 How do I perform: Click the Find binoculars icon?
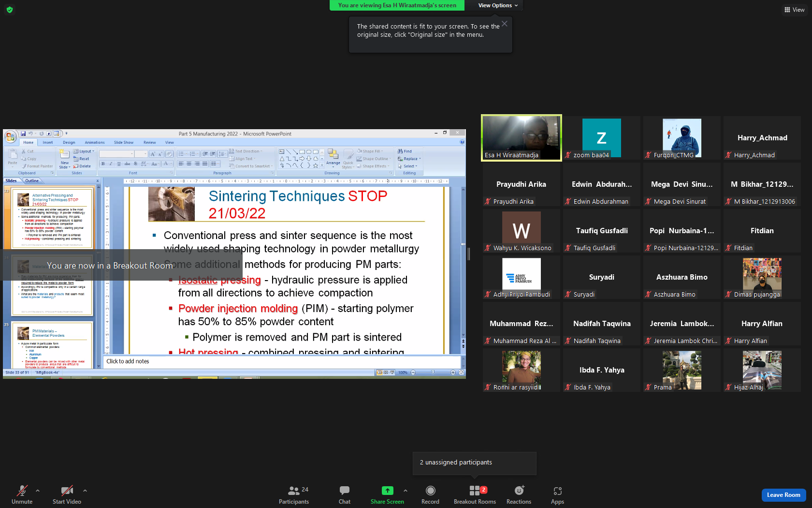(400, 151)
